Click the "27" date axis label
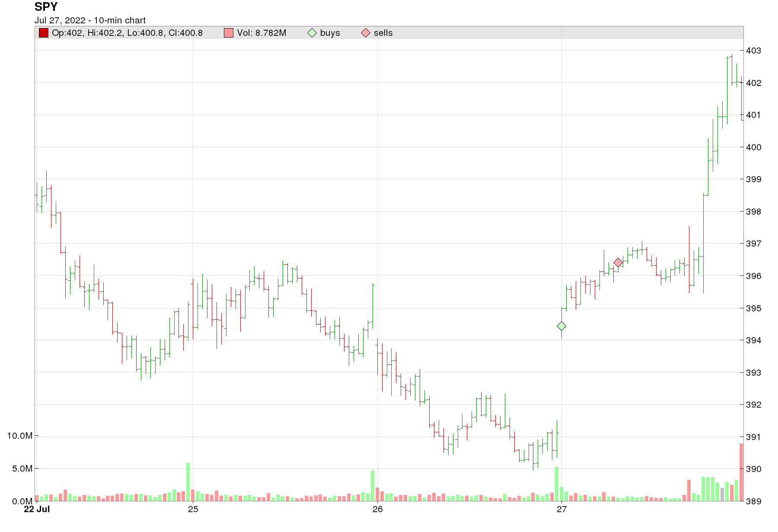 coord(561,509)
